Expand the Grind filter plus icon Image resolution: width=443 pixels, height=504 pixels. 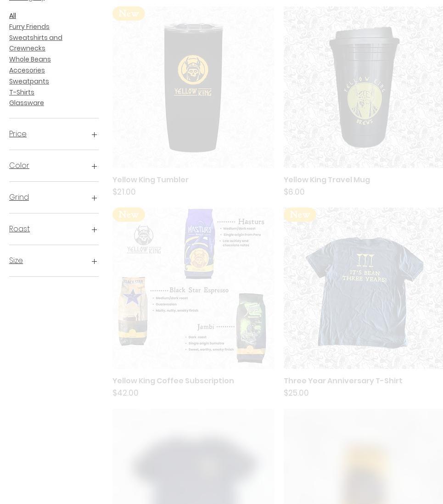point(94,198)
